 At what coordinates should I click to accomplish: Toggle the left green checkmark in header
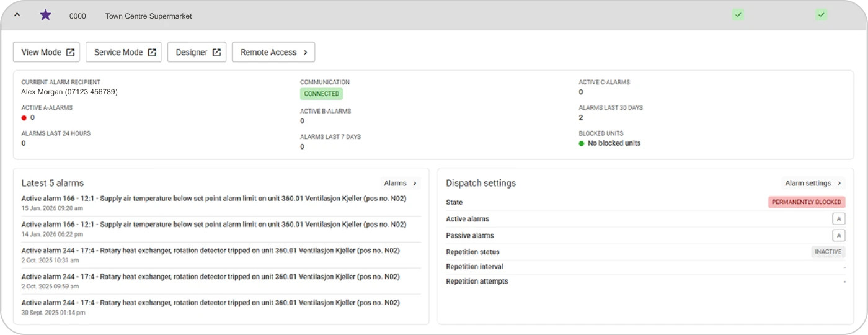(738, 15)
